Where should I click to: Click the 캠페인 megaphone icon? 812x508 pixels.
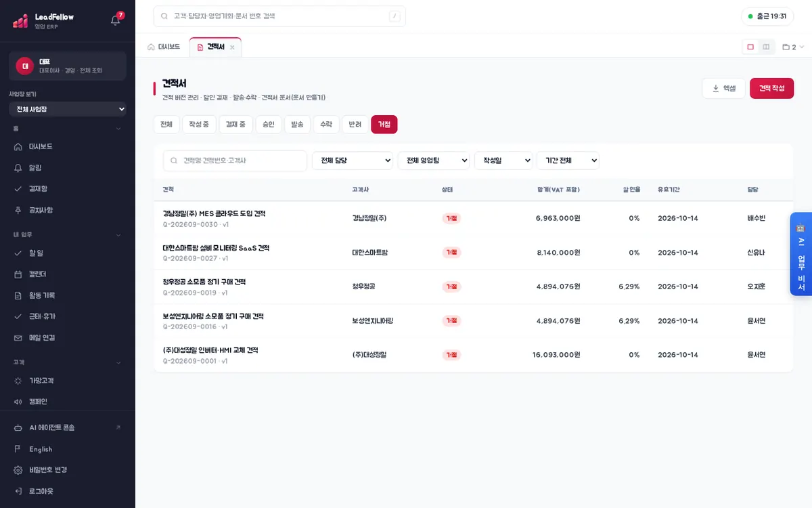18,402
